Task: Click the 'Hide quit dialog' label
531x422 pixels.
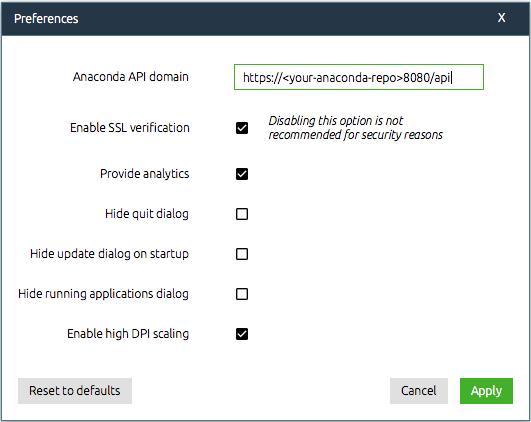Action: coord(147,214)
